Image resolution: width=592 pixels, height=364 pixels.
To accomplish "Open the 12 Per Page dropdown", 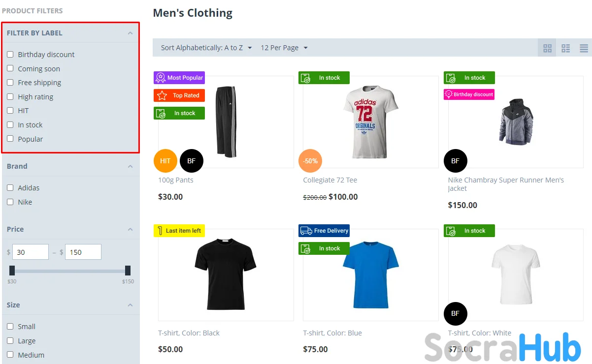I will (284, 48).
